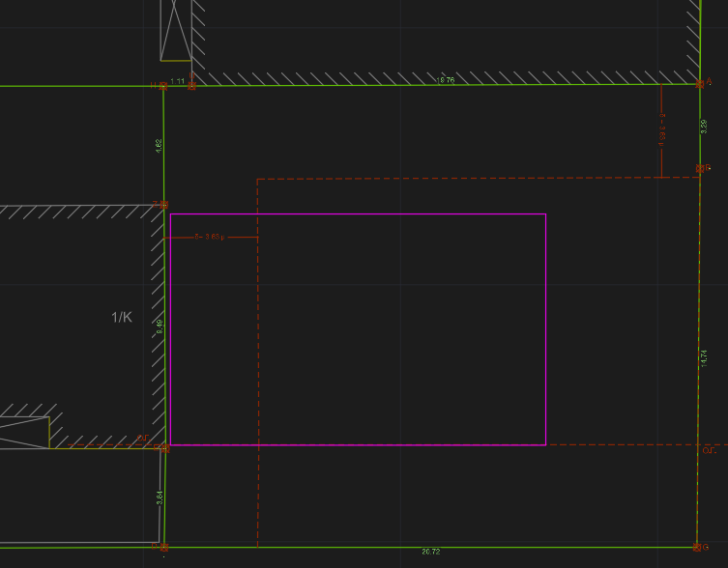
Task: Click the 1/K parcel label
Action: [x=121, y=317]
